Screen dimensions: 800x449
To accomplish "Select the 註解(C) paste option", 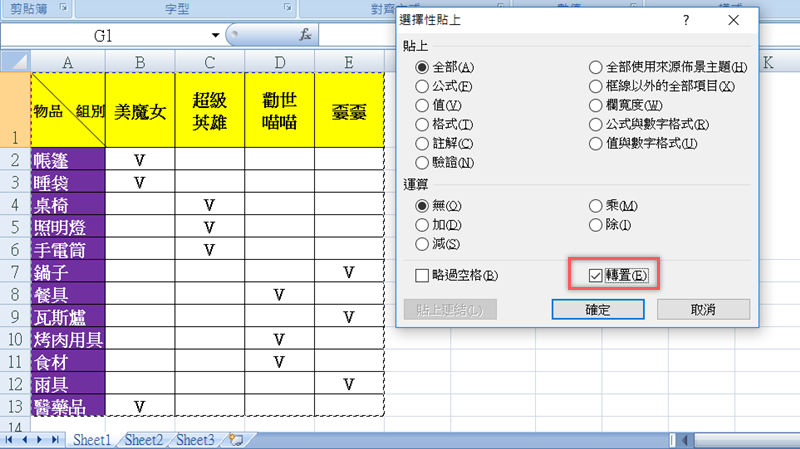I will 444,144.
